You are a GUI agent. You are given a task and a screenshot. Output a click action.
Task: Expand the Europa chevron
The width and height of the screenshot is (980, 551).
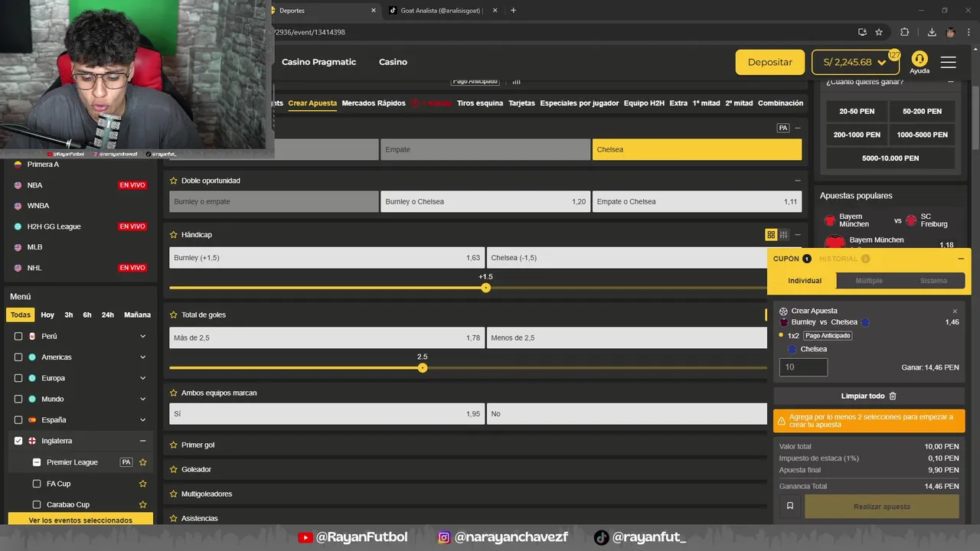[x=142, y=378]
